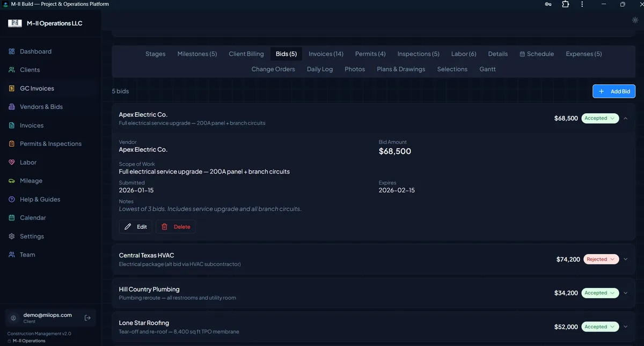Click the pencil icon on Edit button
Viewport: 644px width, 346px height.
[128, 227]
